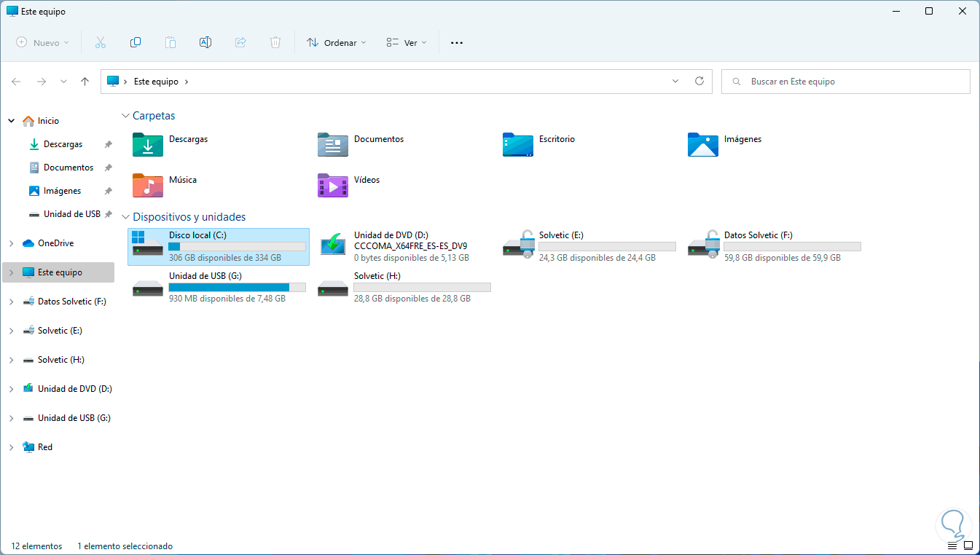Select Unidad de USB (G:) drive tile

point(219,287)
